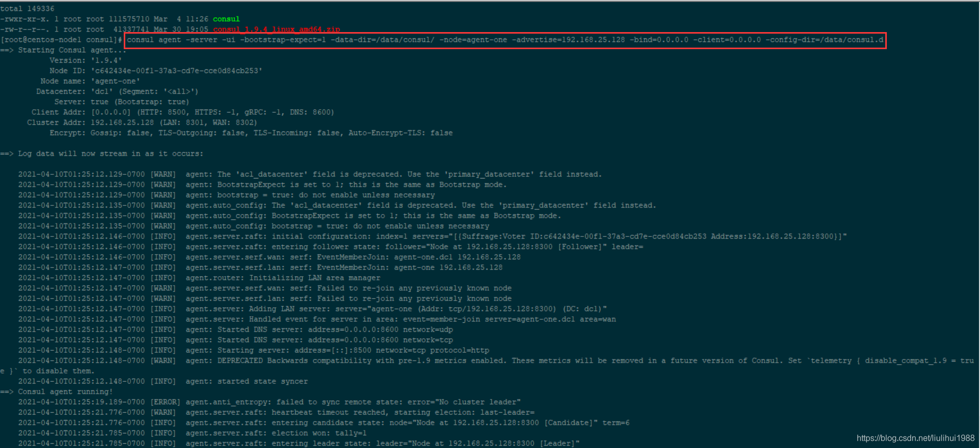The image size is (980, 448).
Task: Click the 'Starting server: address=[::]:8500' line
Action: coord(254,350)
